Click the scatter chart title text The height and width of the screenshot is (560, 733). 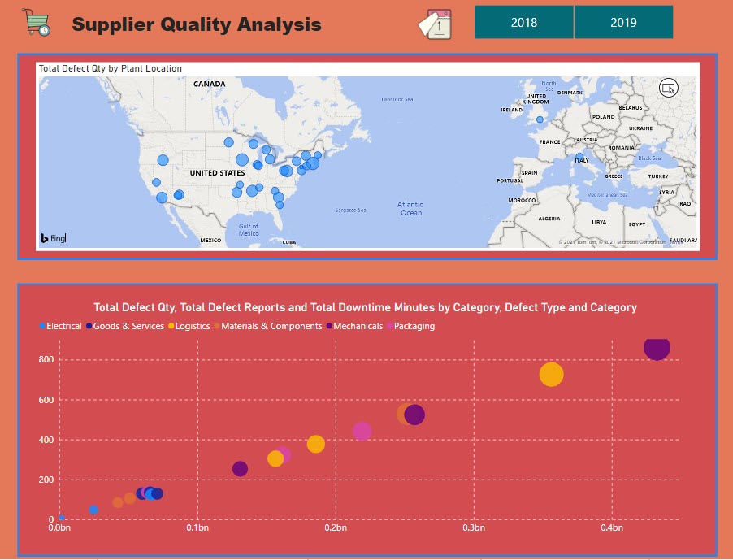point(365,307)
